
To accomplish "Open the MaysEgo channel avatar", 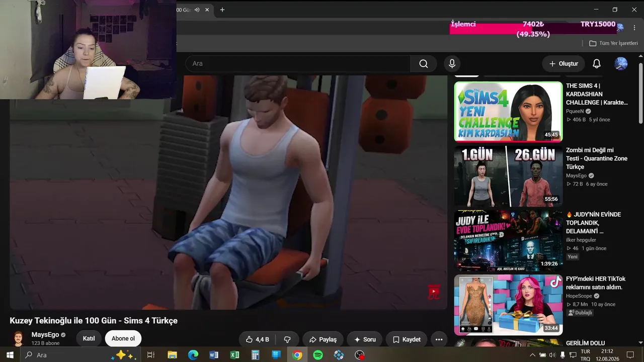I will click(19, 339).
